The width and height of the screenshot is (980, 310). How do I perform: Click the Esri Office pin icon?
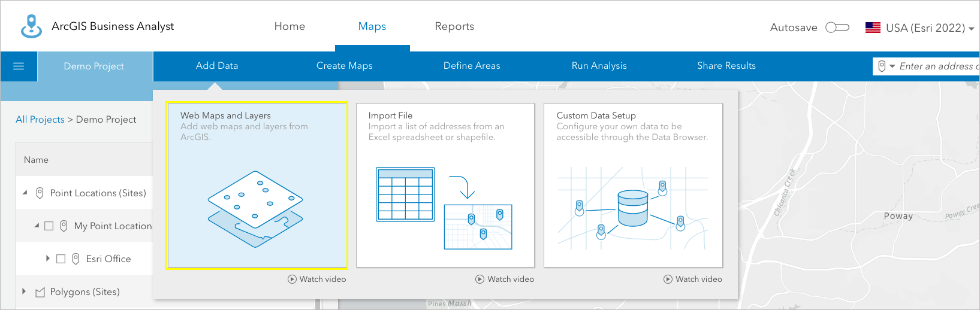76,259
